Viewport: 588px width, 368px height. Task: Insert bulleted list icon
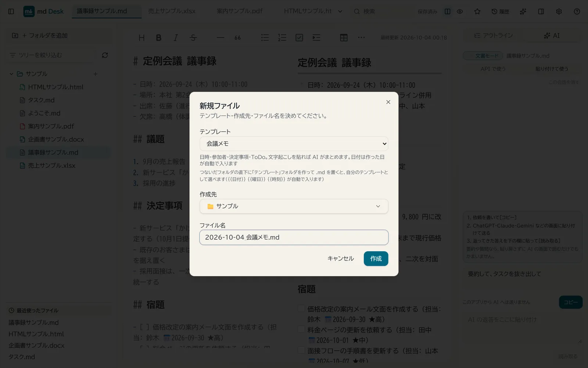[265, 38]
